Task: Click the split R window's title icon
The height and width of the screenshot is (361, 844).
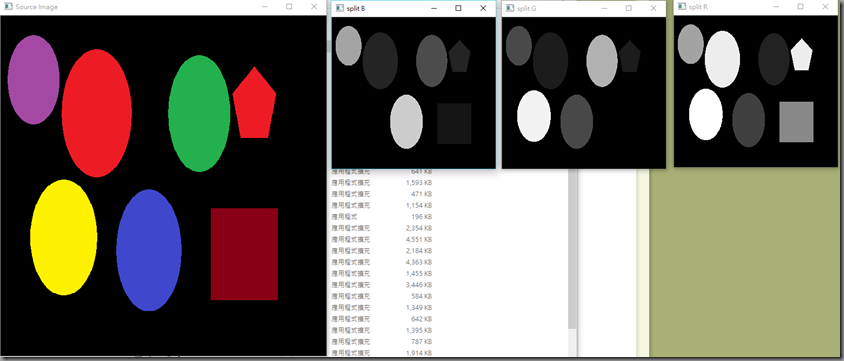Action: pos(682,6)
